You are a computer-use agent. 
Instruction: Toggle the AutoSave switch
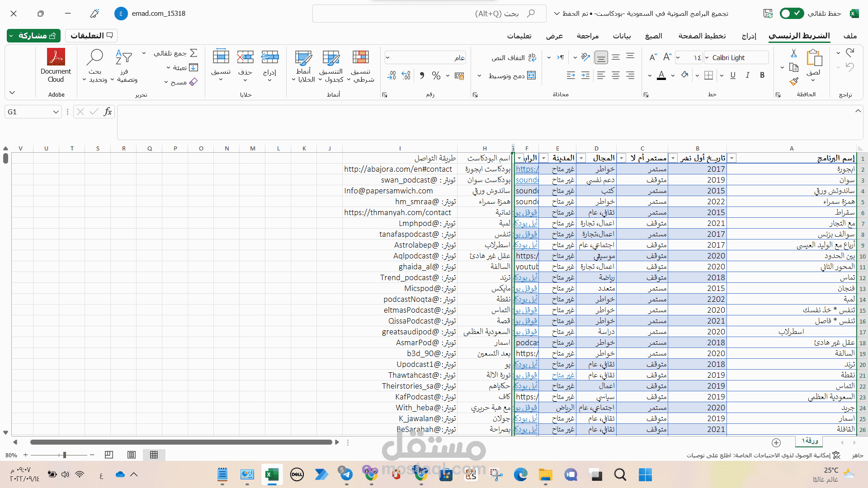[x=792, y=14]
